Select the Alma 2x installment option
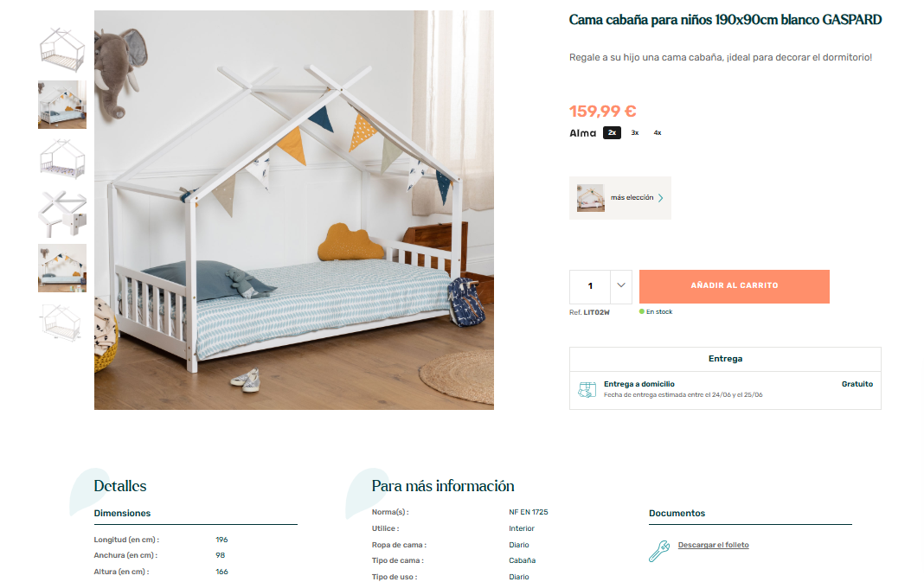This screenshot has height=582, width=924. pos(612,133)
